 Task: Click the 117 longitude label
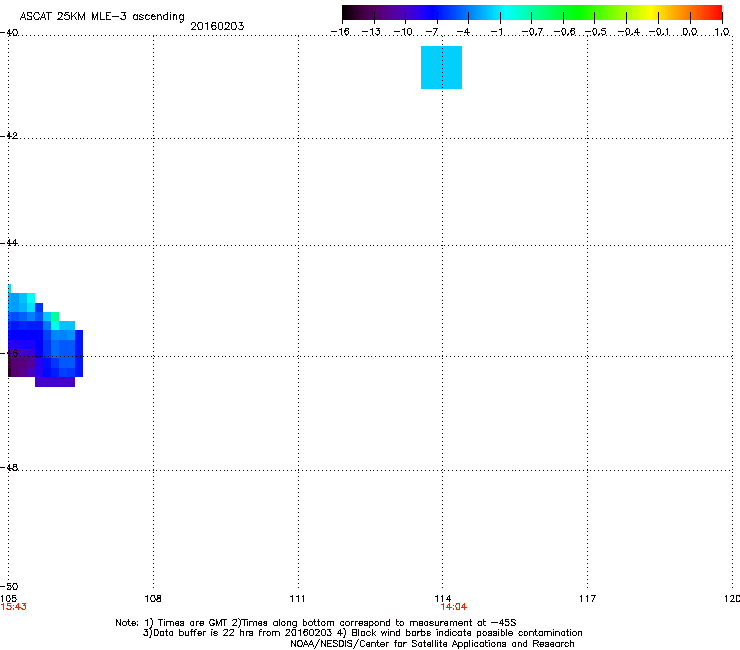587,599
